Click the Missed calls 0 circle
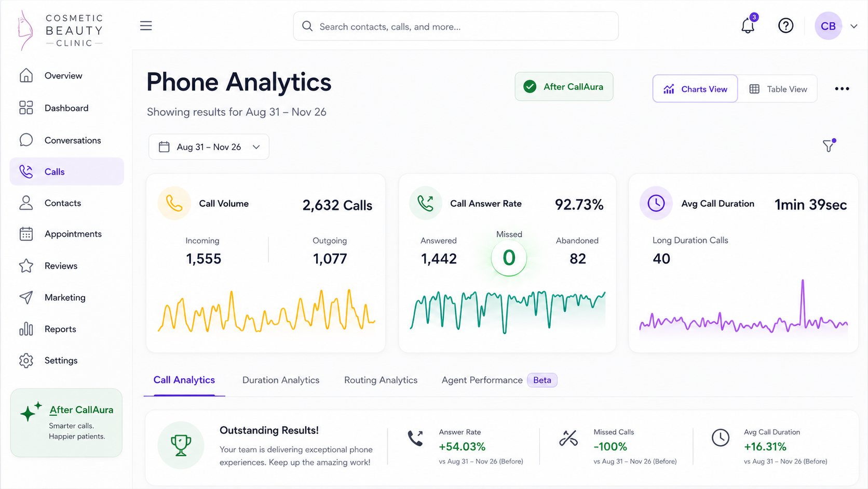The width and height of the screenshot is (868, 489). 509,258
